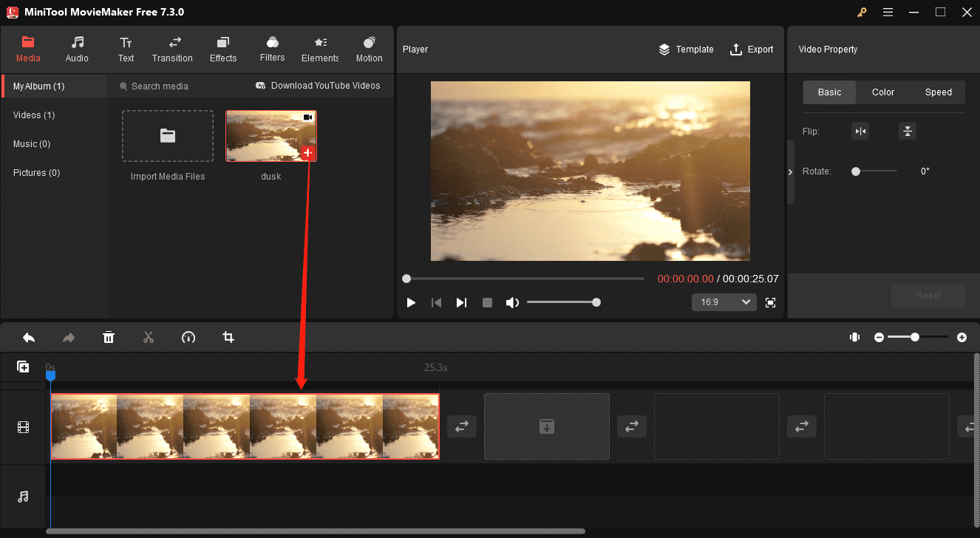Open the crop tool

pyautogui.click(x=228, y=337)
